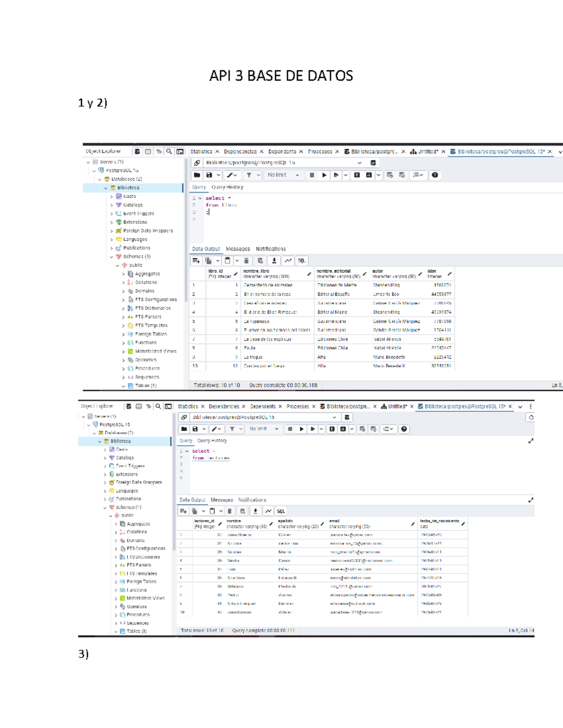Select Foreign Data Wrappers in top tree

pos(148,231)
